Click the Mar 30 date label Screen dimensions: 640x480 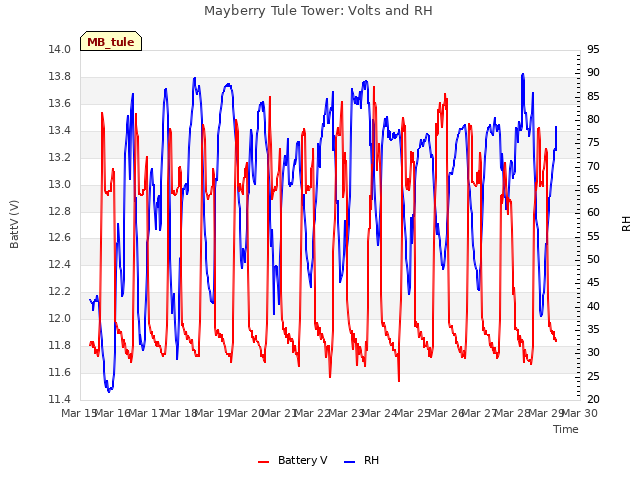coord(580,413)
